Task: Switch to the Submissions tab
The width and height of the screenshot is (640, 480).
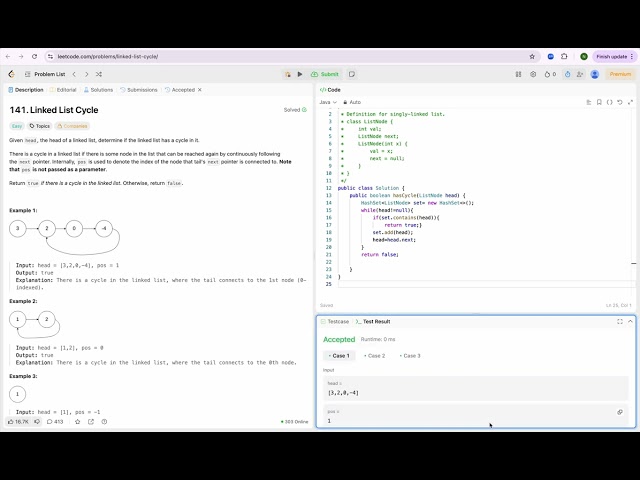Action: pyautogui.click(x=138, y=90)
